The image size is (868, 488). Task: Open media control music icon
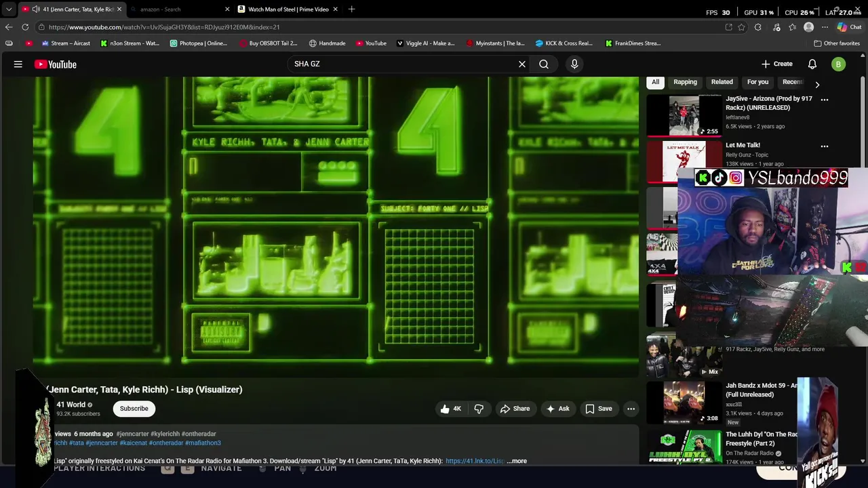[x=776, y=27]
